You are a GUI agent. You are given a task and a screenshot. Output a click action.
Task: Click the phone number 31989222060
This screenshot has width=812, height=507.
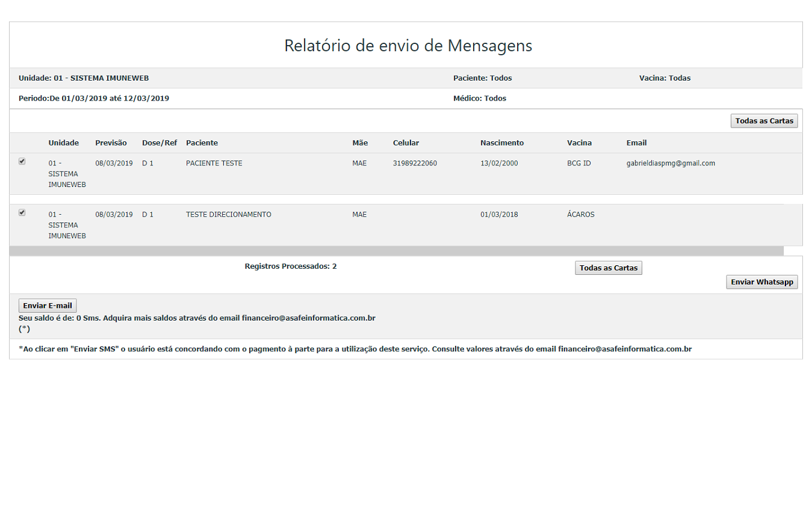(415, 163)
